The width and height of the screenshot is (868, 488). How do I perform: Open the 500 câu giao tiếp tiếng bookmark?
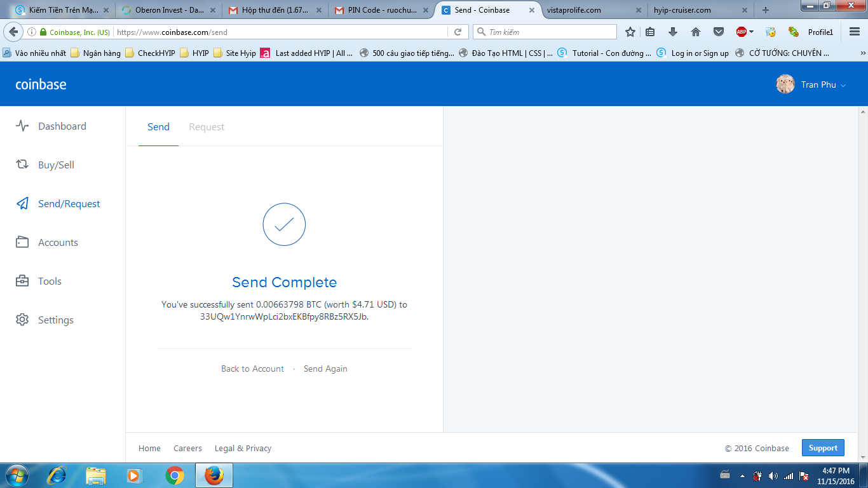pyautogui.click(x=407, y=53)
